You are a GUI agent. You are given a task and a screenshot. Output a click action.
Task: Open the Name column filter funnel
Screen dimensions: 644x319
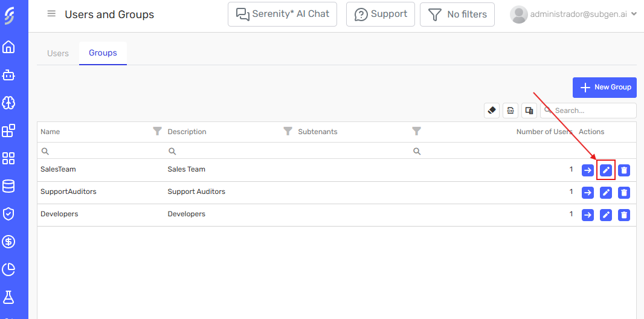[x=157, y=131]
